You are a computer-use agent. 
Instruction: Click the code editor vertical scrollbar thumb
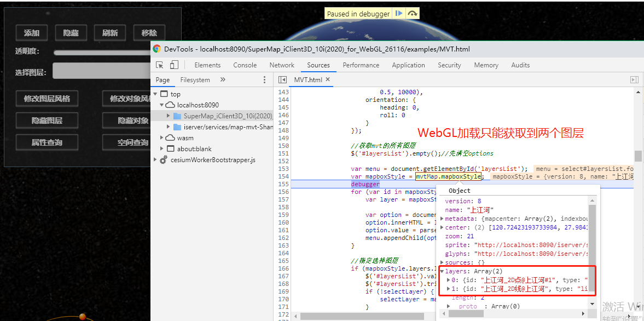coord(638,156)
